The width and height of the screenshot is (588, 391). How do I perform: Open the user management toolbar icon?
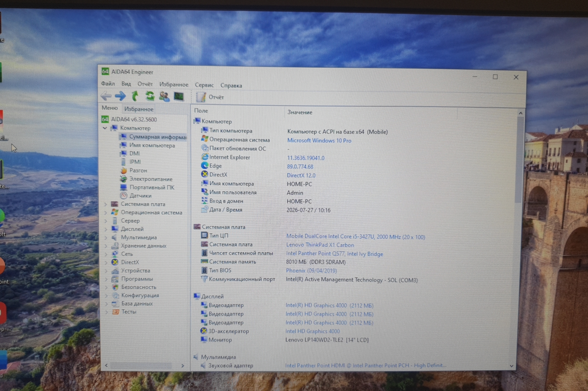coord(164,96)
